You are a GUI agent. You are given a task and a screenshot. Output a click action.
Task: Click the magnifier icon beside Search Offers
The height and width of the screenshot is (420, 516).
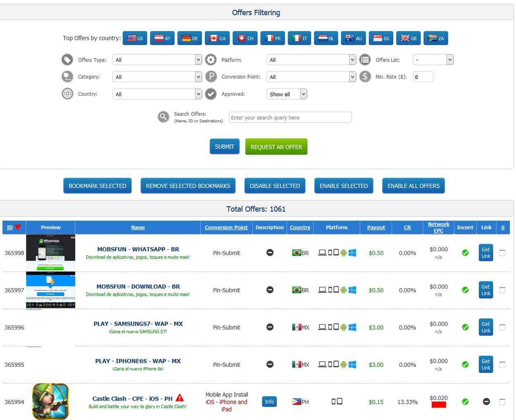(164, 117)
